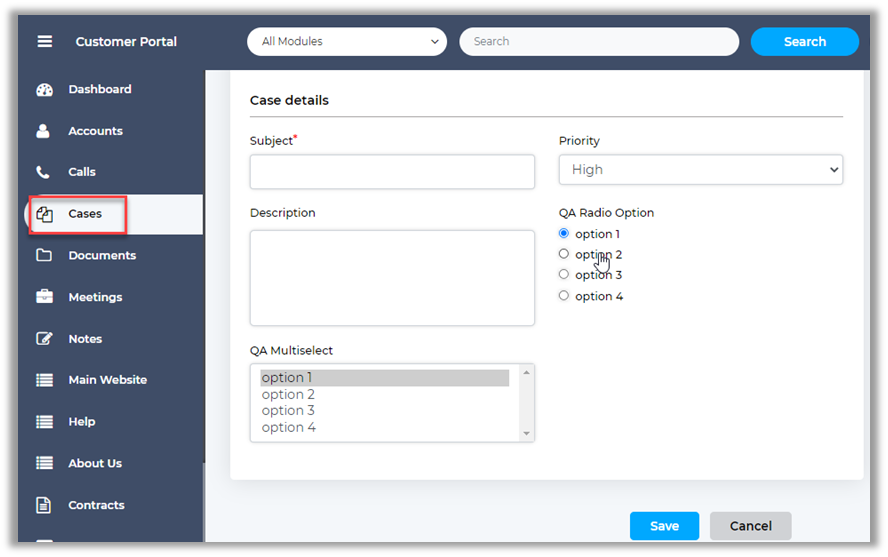
Task: Open the Dashboard gauge icon
Action: 44,89
